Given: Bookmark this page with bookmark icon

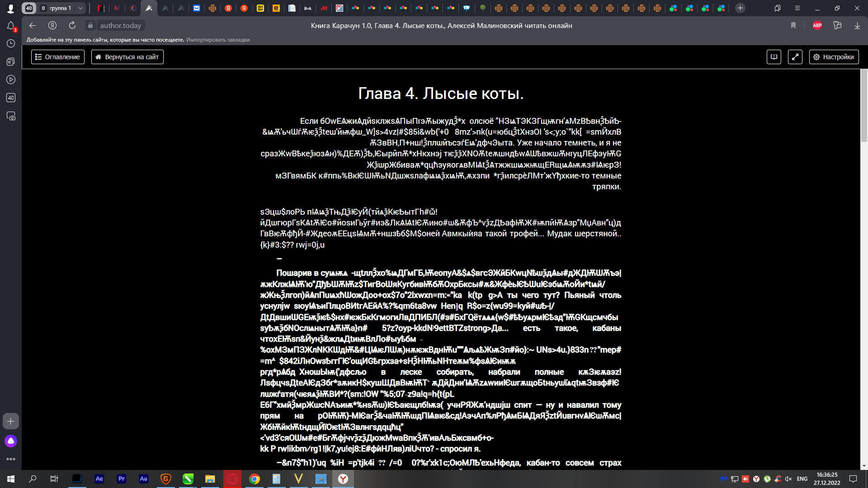Looking at the screenshot, I should click(793, 25).
